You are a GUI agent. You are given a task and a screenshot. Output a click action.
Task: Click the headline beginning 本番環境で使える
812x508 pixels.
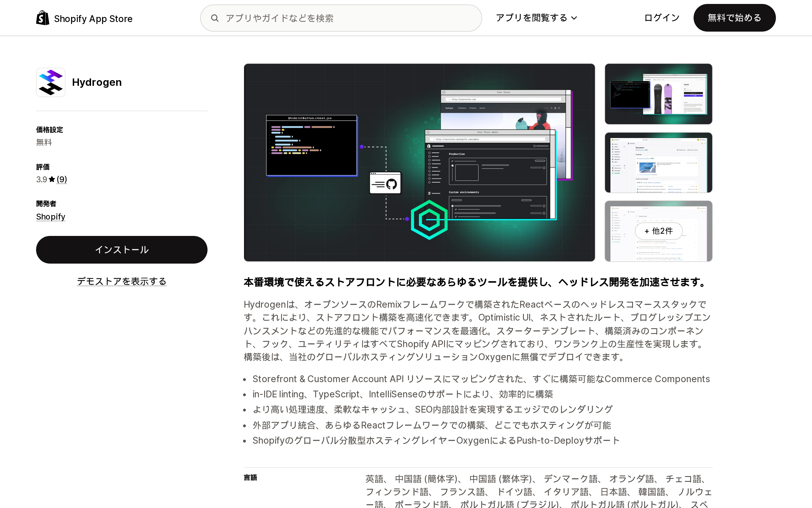476,282
